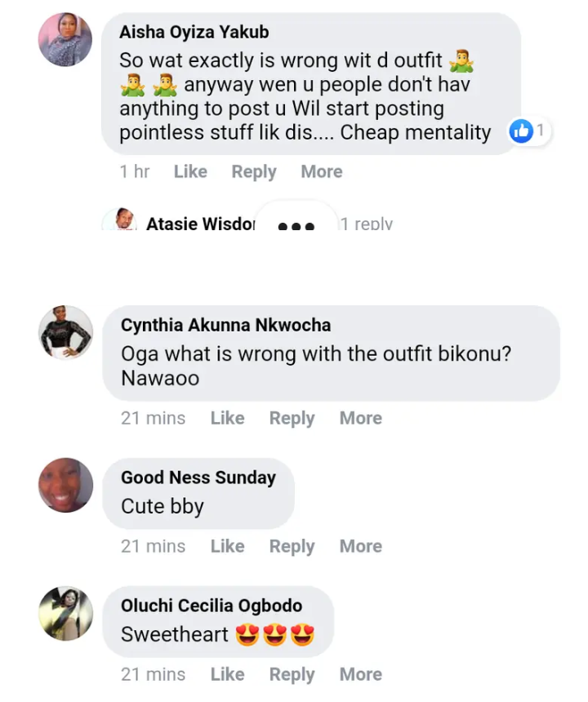Like the Cute bby comment

click(228, 546)
